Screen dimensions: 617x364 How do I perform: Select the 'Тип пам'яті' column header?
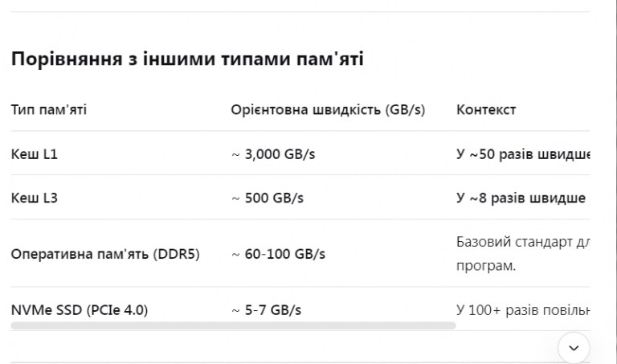click(x=48, y=109)
